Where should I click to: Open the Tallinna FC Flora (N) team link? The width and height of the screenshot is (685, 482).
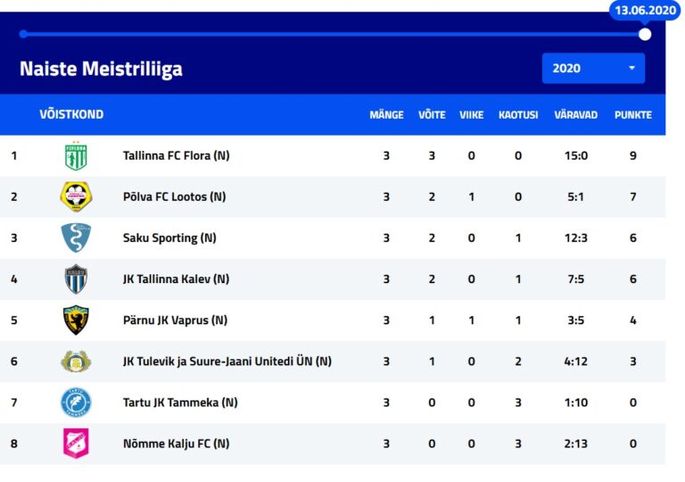176,156
